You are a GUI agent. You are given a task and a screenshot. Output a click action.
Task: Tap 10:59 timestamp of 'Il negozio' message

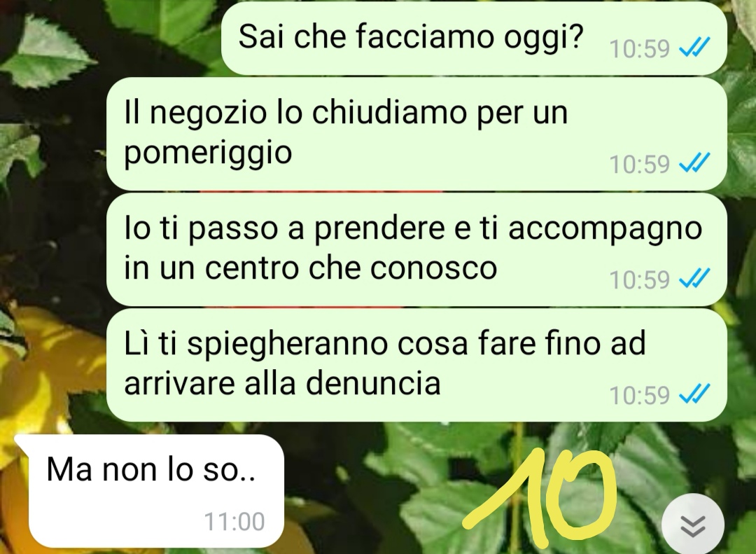(639, 164)
